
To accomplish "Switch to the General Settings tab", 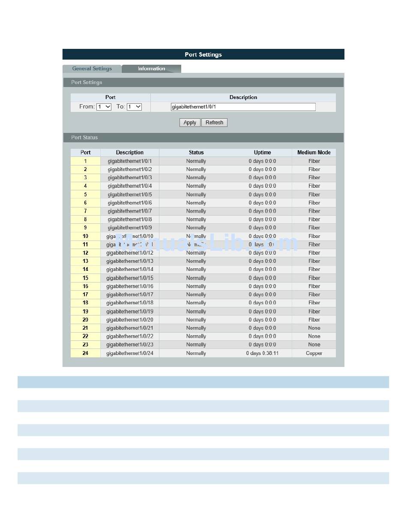I will (x=92, y=69).
